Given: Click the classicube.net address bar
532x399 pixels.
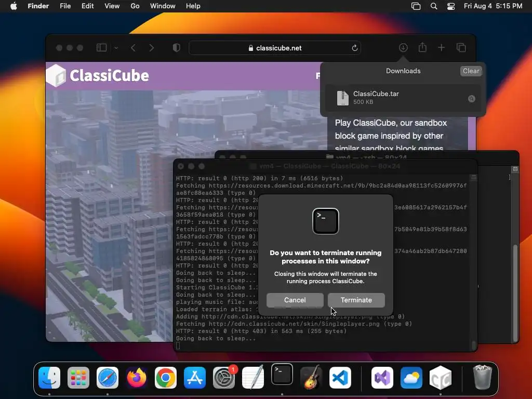Looking at the screenshot, I should (x=275, y=48).
